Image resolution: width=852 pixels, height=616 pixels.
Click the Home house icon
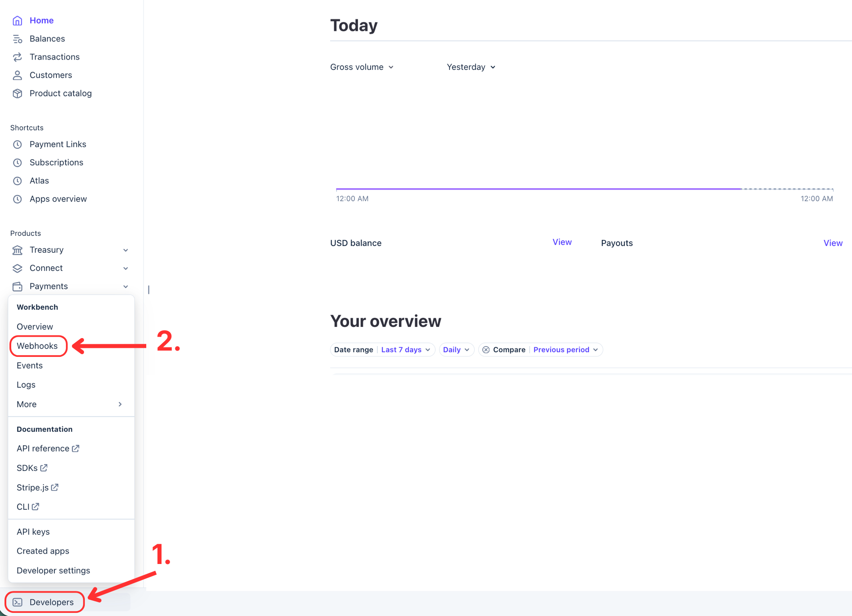[x=17, y=21]
